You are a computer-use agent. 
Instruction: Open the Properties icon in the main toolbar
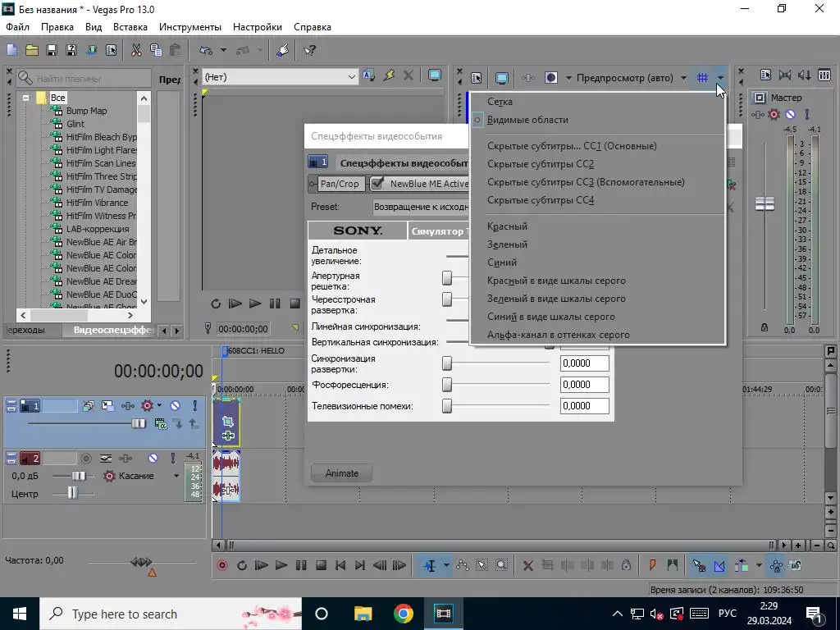click(x=111, y=50)
